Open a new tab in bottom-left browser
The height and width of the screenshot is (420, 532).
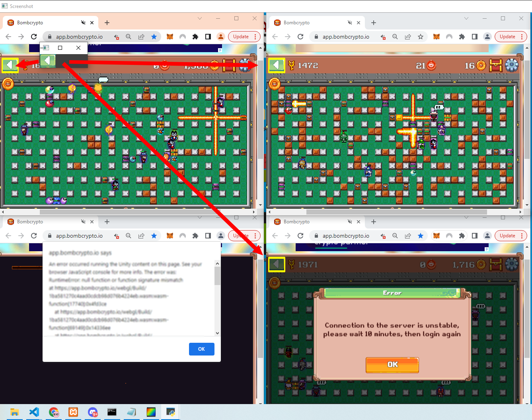coord(107,222)
